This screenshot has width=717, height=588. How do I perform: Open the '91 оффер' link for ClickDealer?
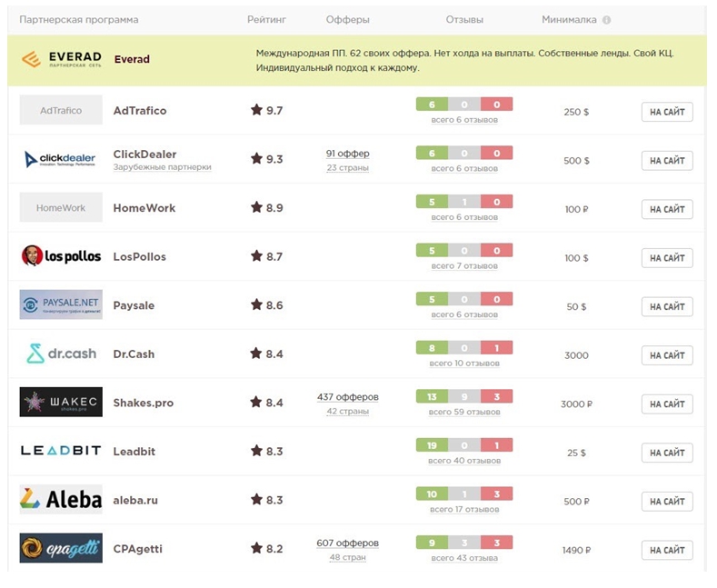click(x=348, y=154)
